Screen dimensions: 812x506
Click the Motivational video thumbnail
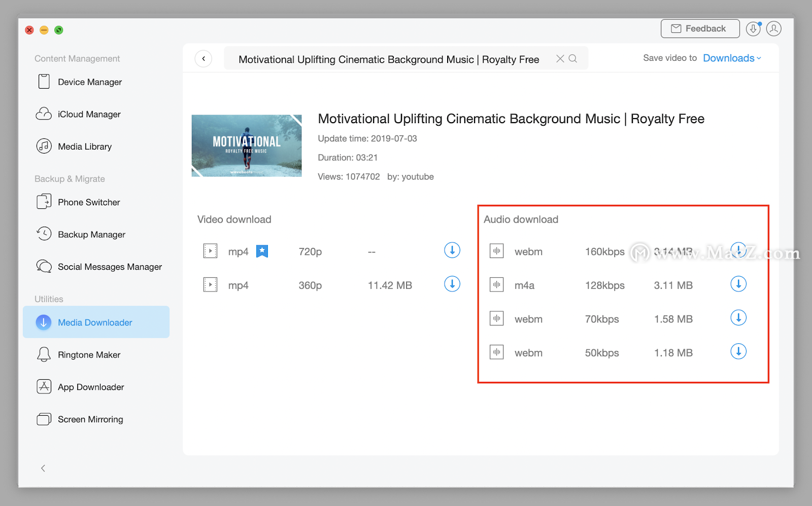tap(247, 146)
